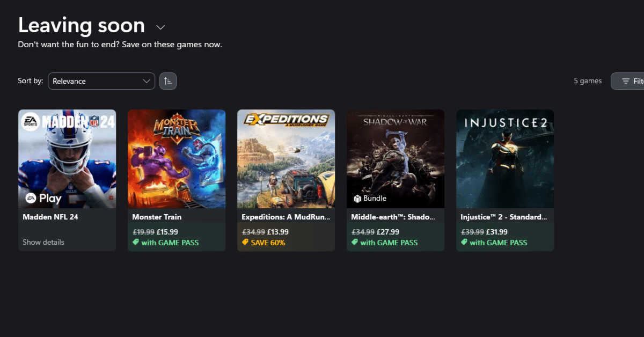Click the Monster Train title text
The image size is (644, 337).
point(157,217)
